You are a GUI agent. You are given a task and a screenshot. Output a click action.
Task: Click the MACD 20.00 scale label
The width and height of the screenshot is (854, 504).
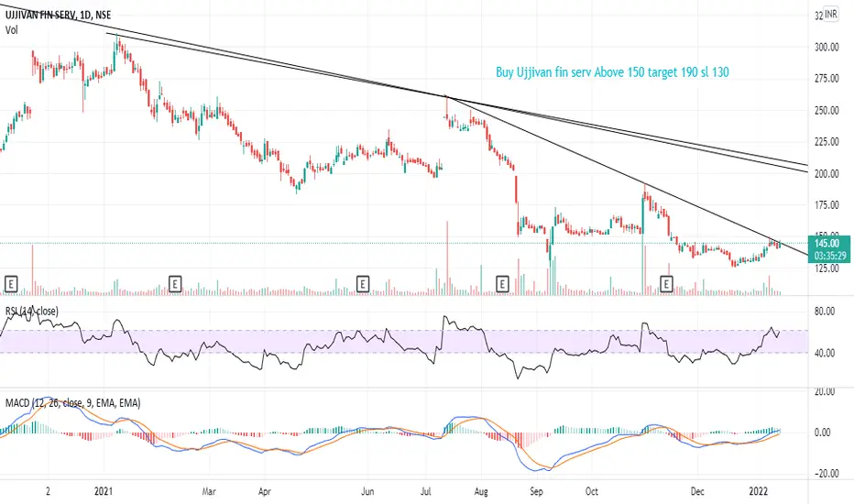[825, 392]
